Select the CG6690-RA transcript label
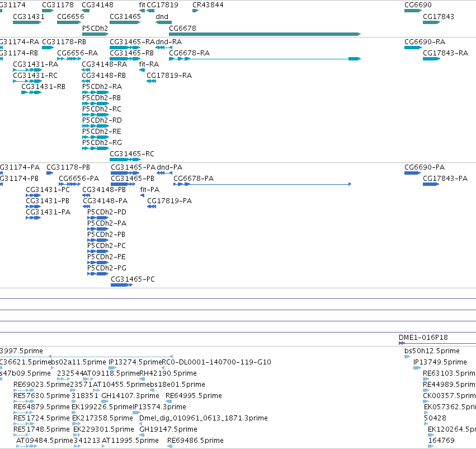Image resolution: width=476 pixels, height=449 pixels. [x=425, y=42]
